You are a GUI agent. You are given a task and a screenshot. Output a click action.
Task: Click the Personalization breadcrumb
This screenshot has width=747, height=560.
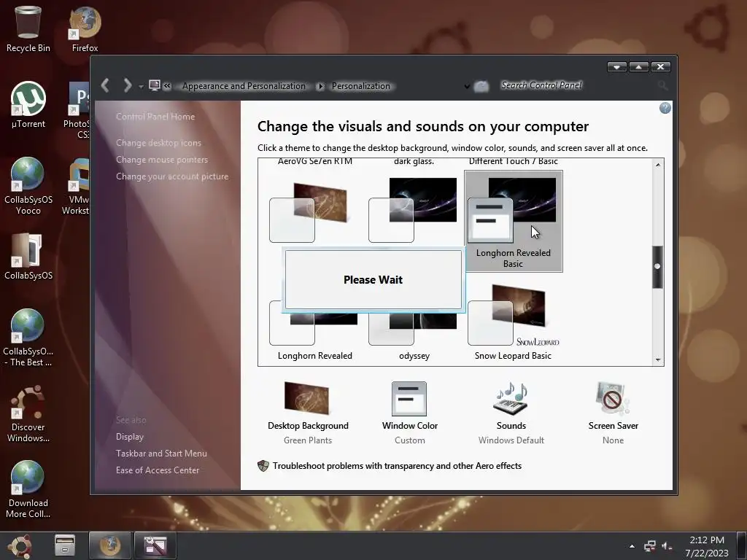[x=360, y=86]
